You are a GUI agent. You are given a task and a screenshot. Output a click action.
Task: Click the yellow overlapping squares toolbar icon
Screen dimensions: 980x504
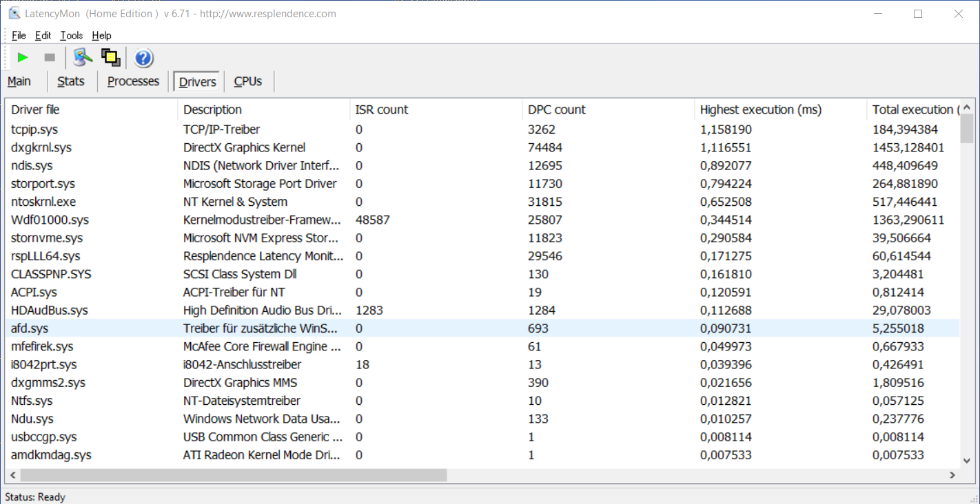[111, 58]
